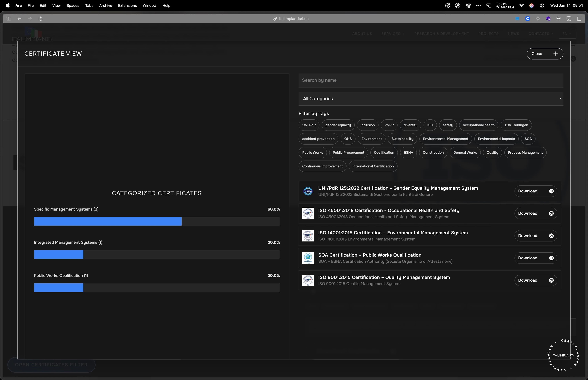Viewport: 588px width, 380px height.
Task: Toggle the TUV Thuringen tag filter
Action: click(x=516, y=125)
